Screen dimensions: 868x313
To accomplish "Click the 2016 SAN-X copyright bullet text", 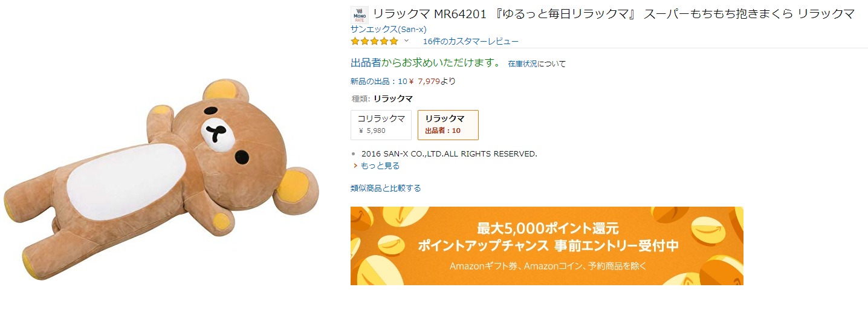I will [x=449, y=153].
